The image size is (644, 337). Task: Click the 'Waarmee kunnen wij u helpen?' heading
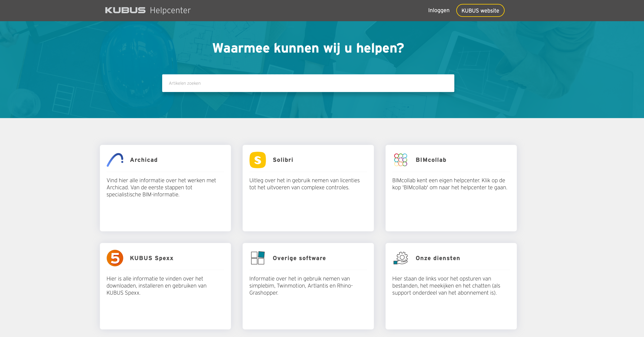click(x=308, y=48)
